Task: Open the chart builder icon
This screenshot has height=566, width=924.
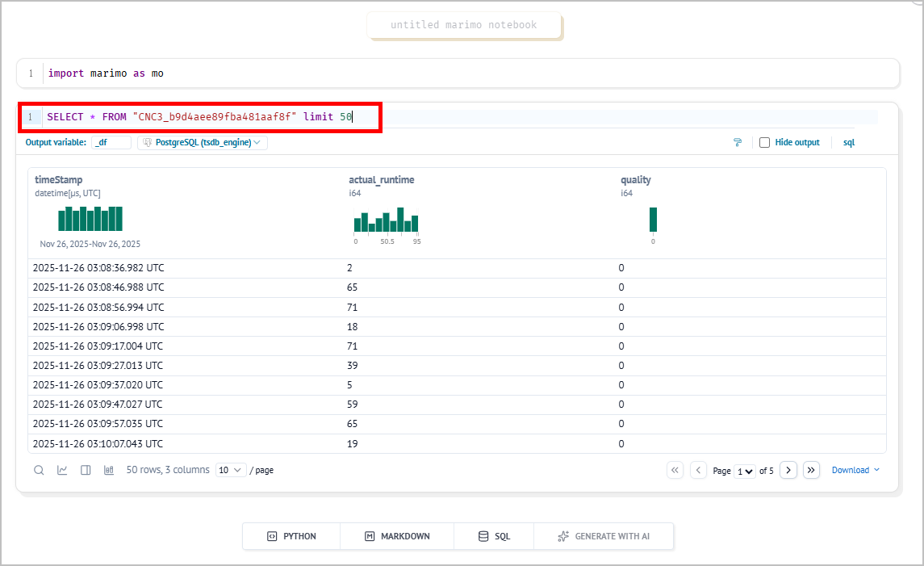Action: click(62, 470)
